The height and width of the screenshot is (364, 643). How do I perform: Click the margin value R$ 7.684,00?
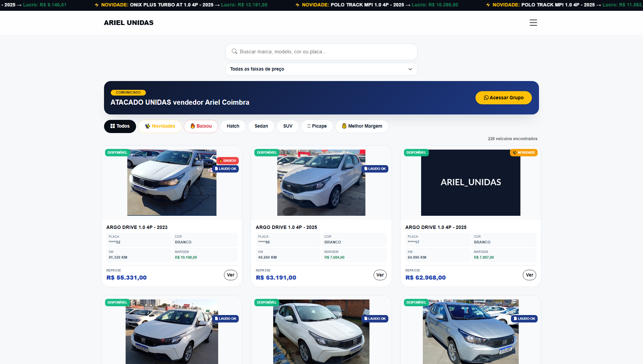pyautogui.click(x=334, y=257)
